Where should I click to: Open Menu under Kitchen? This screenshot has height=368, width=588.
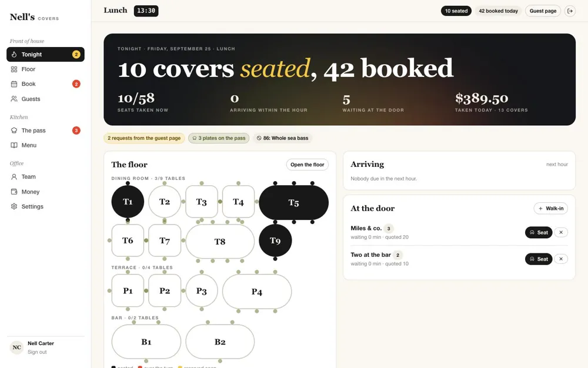[45, 145]
